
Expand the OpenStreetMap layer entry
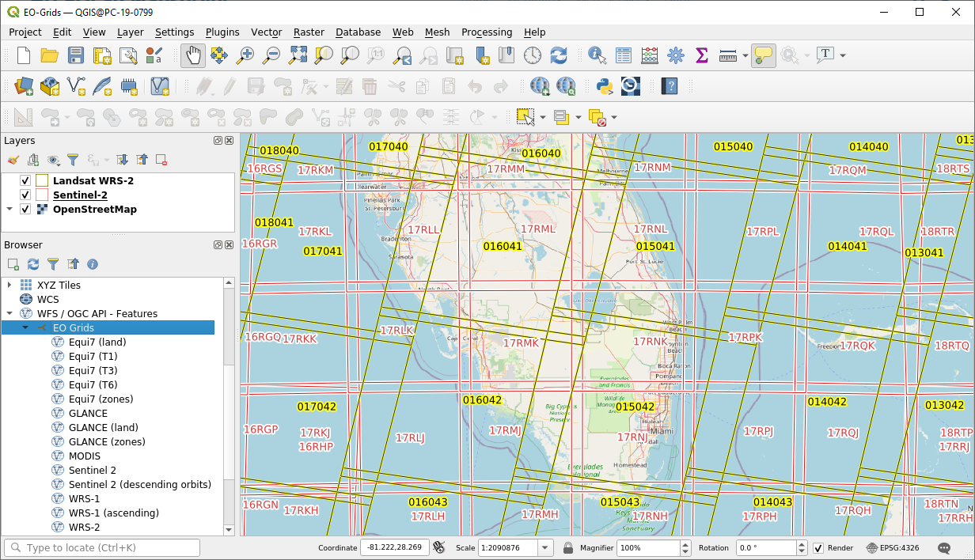10,209
